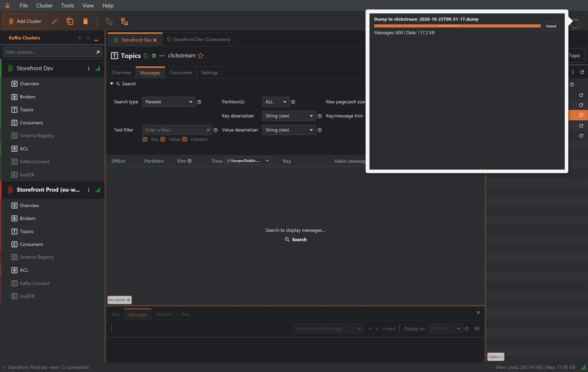Click the No results badge
Image resolution: width=588 pixels, height=372 pixels.
pos(119,300)
